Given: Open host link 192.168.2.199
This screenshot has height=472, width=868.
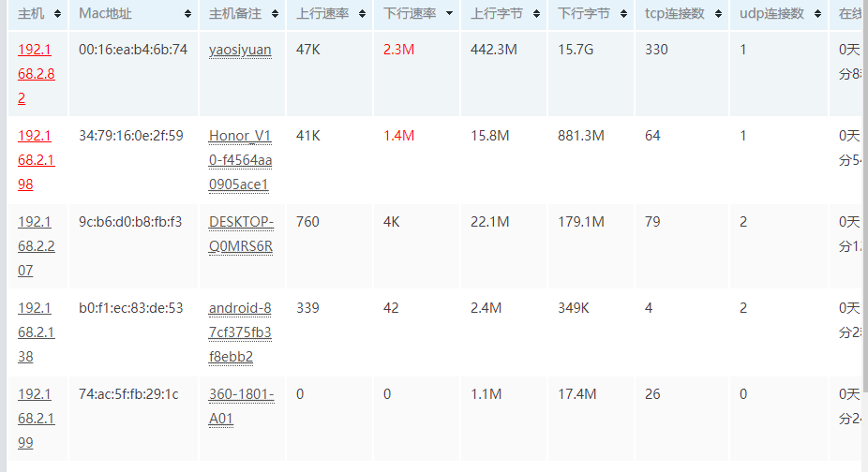Looking at the screenshot, I should click(x=36, y=419).
